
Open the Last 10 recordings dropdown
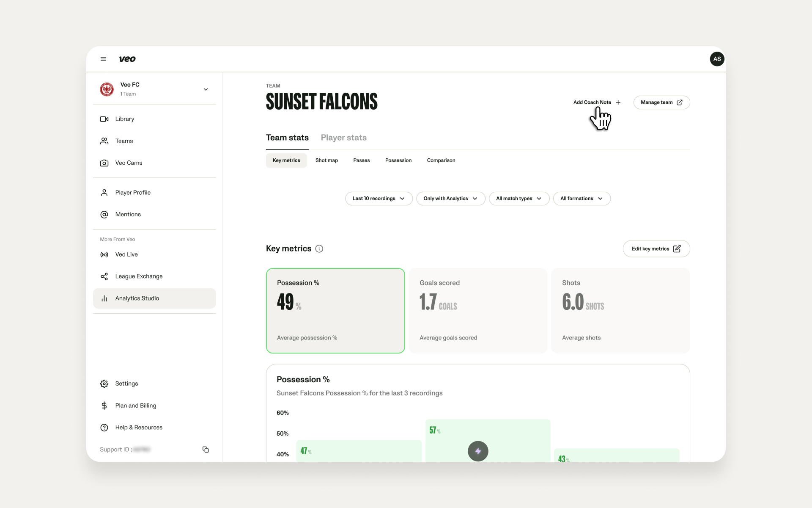click(x=379, y=199)
